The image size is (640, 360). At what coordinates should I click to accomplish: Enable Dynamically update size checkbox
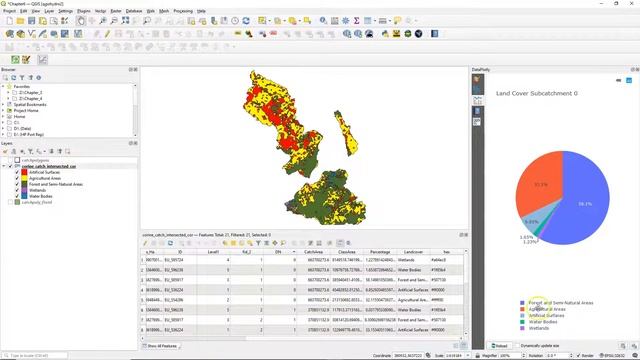tap(517, 346)
